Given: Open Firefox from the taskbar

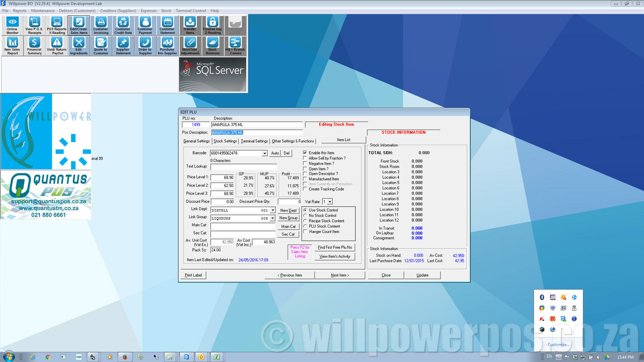Looking at the screenshot, I should click(x=125, y=357).
